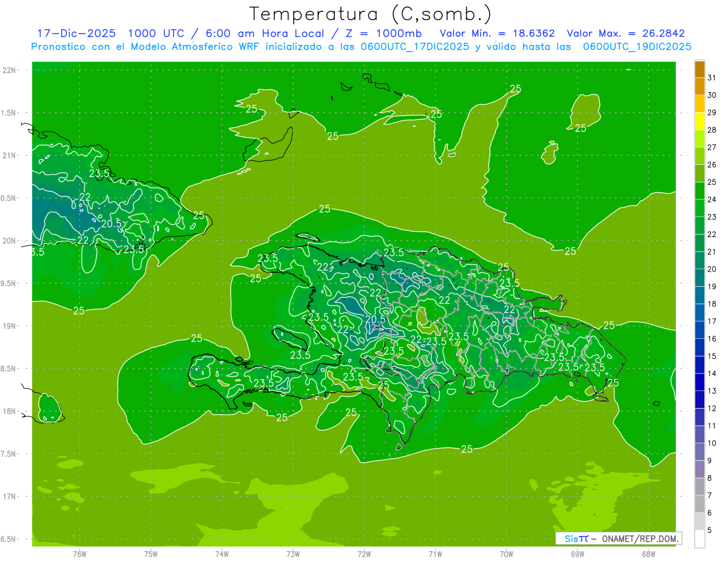This screenshot has width=728, height=562.
Task: Click the "ONAMET/REP.DOM." credit label
Action: (x=639, y=538)
